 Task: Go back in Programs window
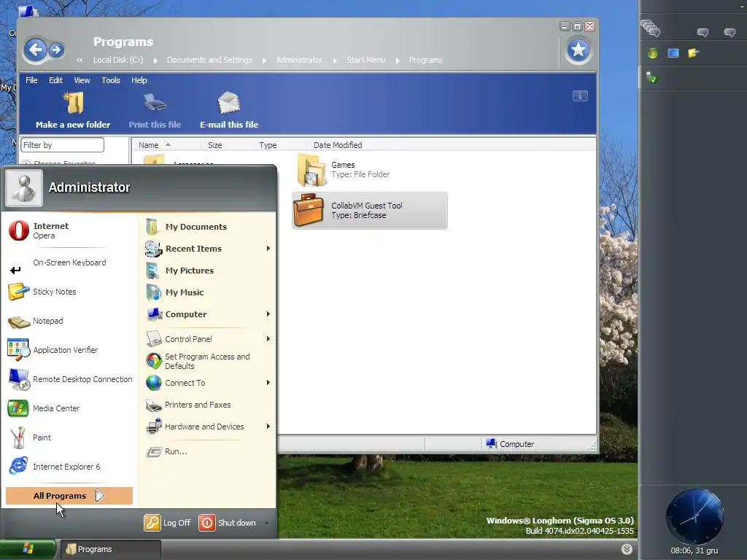(x=36, y=50)
